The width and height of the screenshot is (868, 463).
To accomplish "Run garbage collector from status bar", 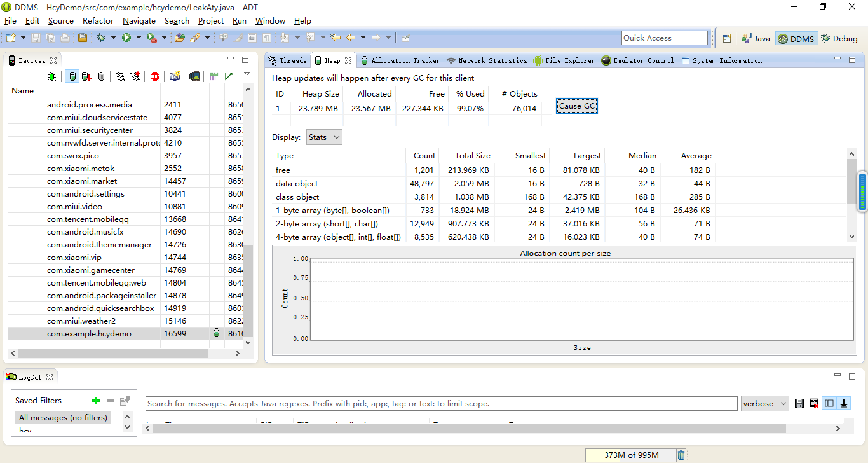I will [x=681, y=455].
